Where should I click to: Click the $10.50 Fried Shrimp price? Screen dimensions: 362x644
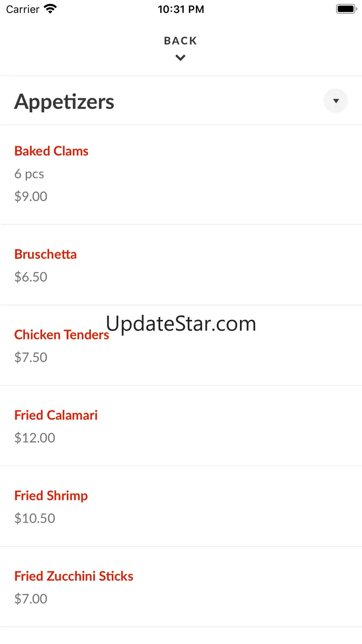[x=35, y=518]
